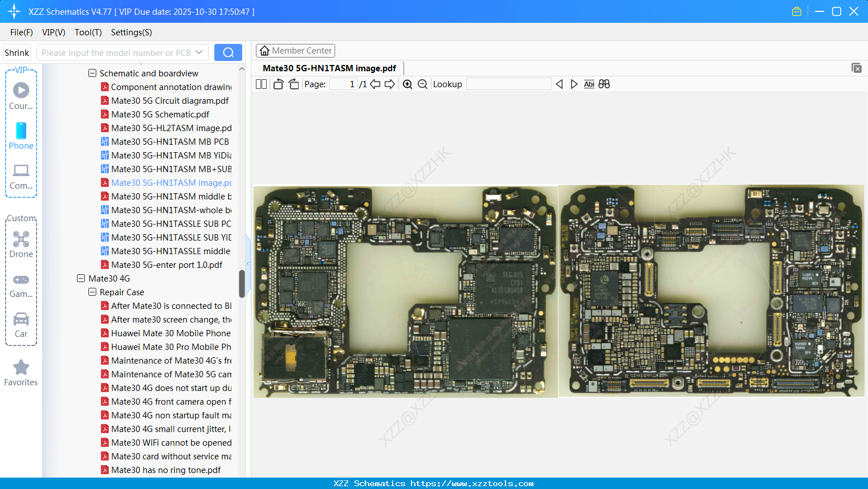Open the yellow toolbox icon in title bar
The width and height of the screenshot is (868, 489).
click(x=797, y=11)
